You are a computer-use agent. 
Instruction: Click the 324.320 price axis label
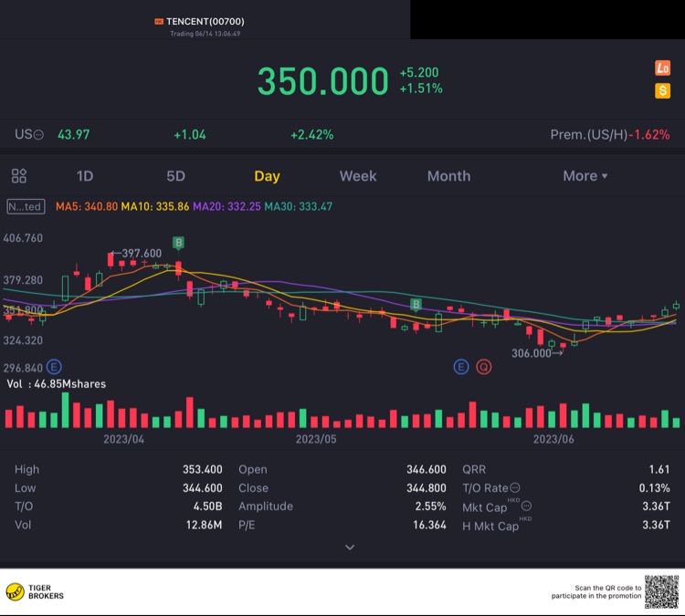pyautogui.click(x=23, y=340)
